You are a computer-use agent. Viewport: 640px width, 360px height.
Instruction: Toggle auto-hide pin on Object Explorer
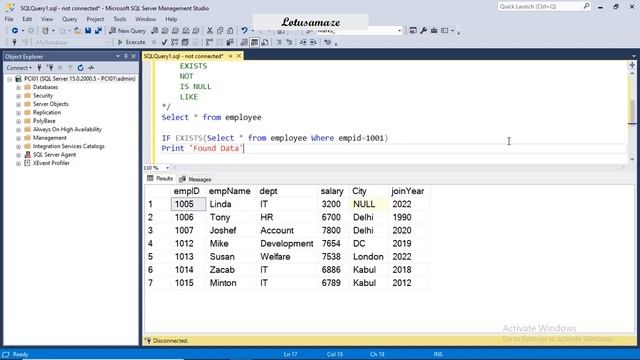[126, 56]
